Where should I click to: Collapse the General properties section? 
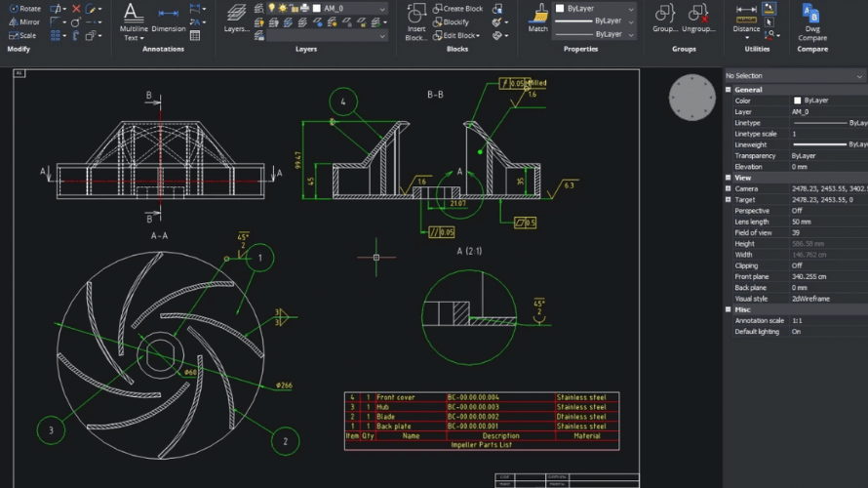point(729,90)
